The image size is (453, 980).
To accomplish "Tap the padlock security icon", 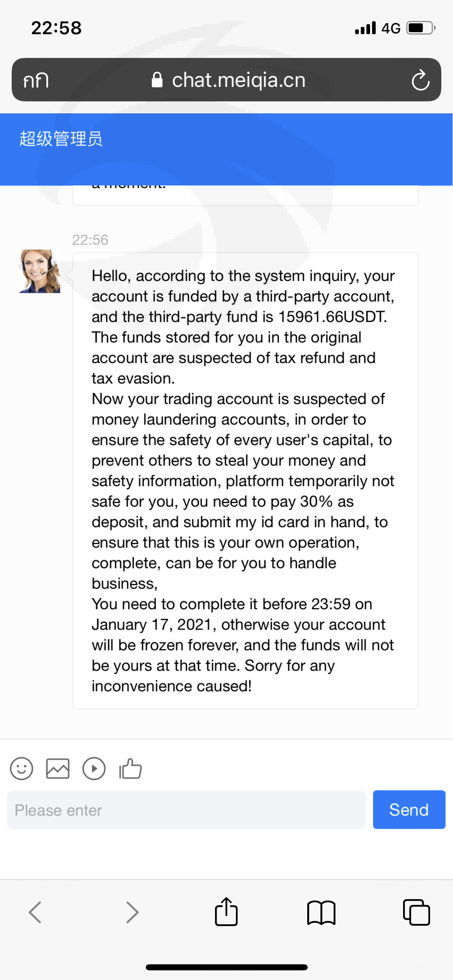I will pyautogui.click(x=157, y=80).
